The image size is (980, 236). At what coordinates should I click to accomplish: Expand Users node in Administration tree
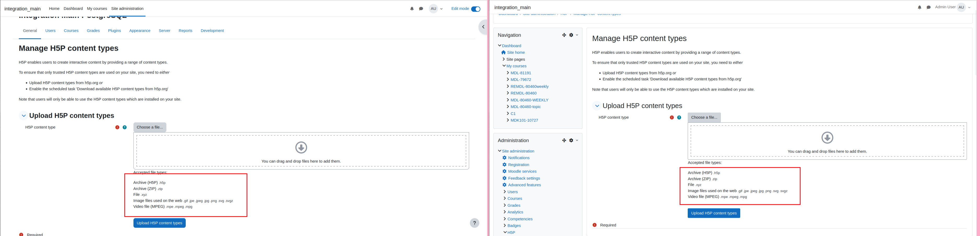pos(504,192)
